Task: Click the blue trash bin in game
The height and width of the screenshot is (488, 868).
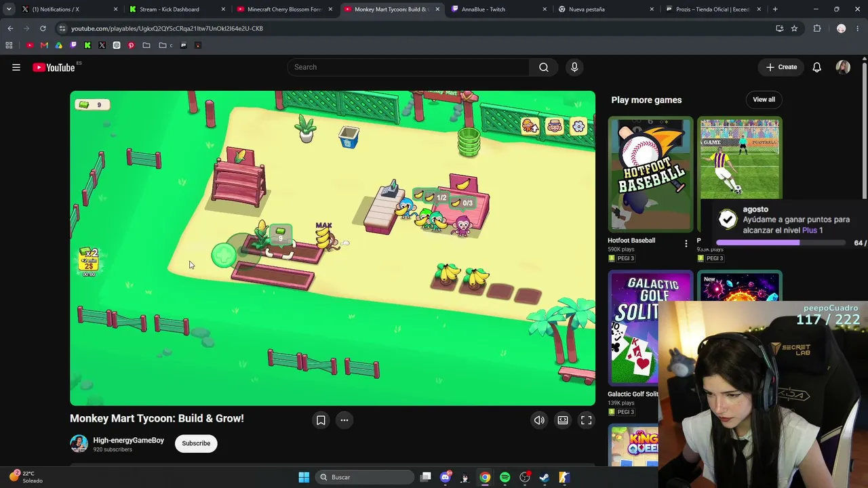Action: click(x=349, y=138)
